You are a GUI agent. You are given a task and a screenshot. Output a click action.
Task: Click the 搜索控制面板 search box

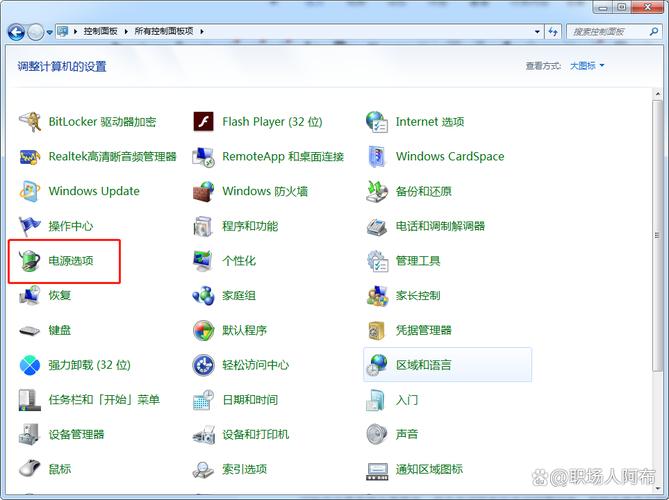coord(610,32)
